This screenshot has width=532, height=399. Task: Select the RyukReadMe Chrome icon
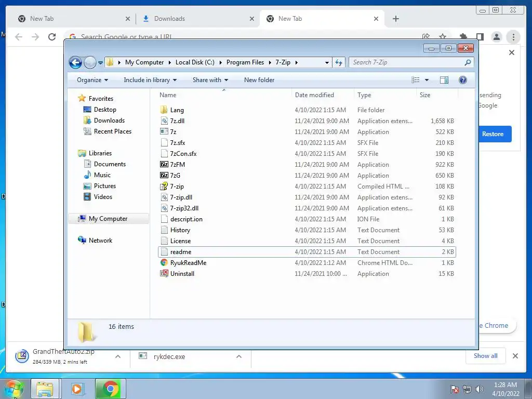[x=164, y=262]
